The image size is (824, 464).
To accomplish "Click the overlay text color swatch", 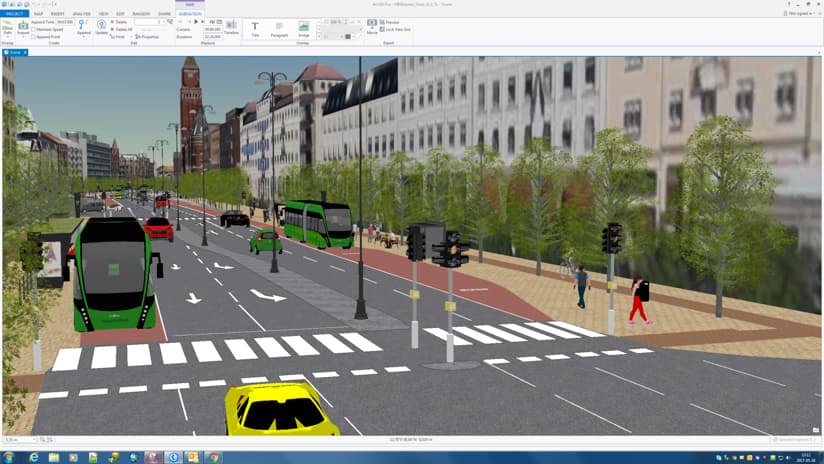I will coord(348,37).
